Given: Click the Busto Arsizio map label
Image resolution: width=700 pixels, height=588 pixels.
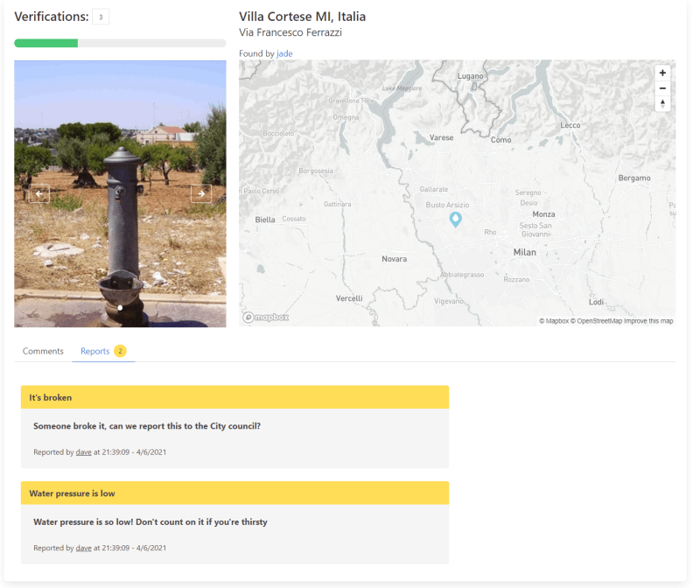Looking at the screenshot, I should 447,205.
